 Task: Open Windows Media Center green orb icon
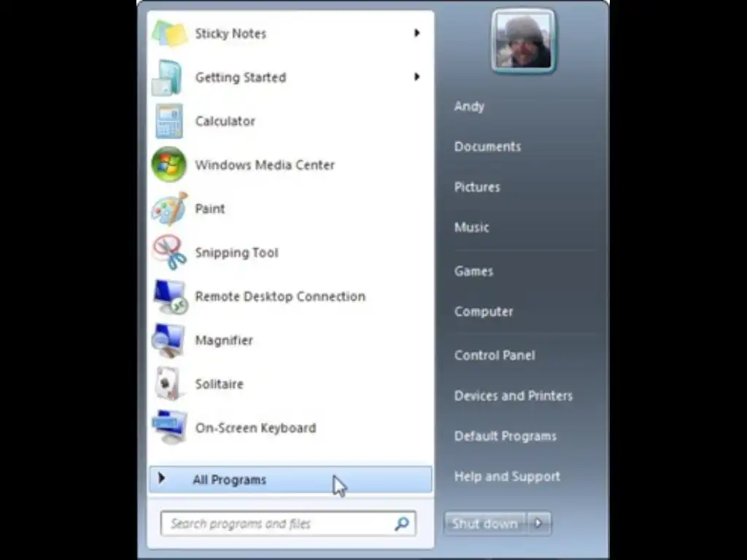[169, 165]
